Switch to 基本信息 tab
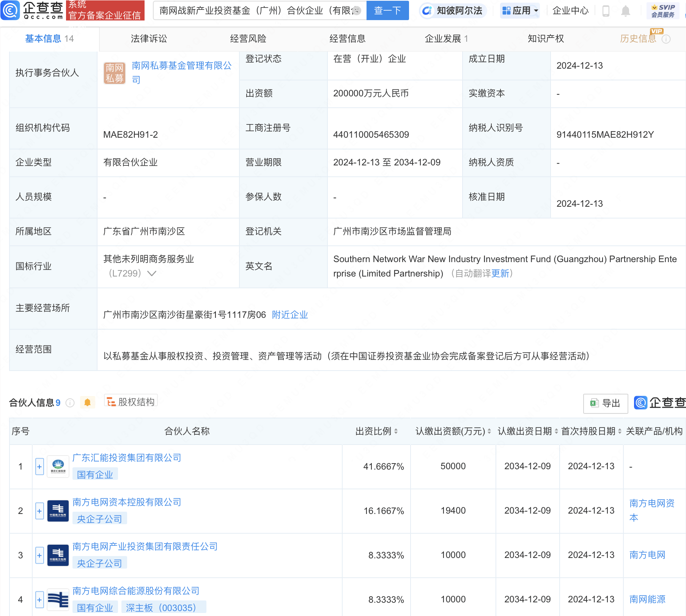 coord(49,39)
